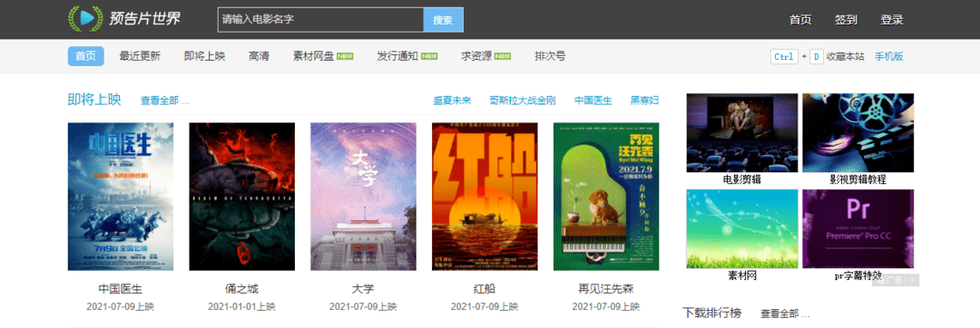Open the 求资源 nav item
Screen dimensions: 980x328
click(x=477, y=56)
